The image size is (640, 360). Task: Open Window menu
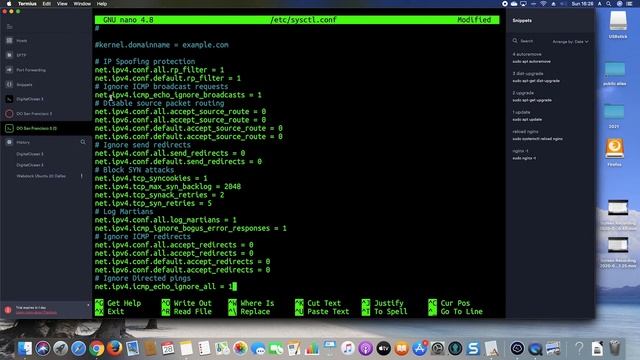click(82, 4)
